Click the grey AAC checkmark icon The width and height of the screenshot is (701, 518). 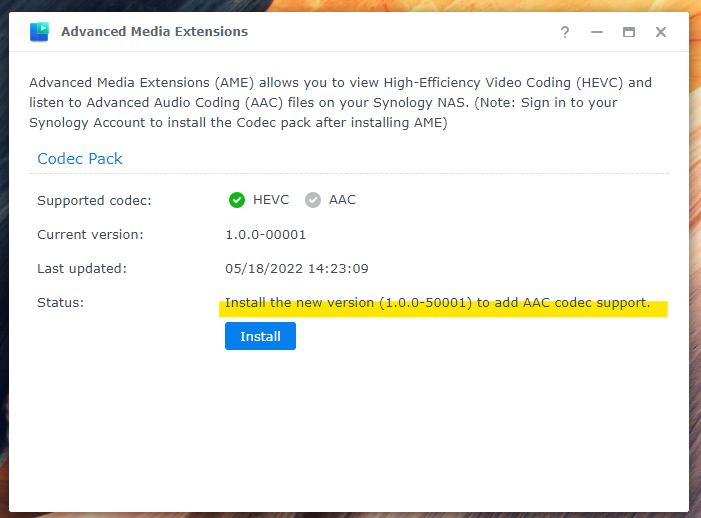[x=313, y=200]
